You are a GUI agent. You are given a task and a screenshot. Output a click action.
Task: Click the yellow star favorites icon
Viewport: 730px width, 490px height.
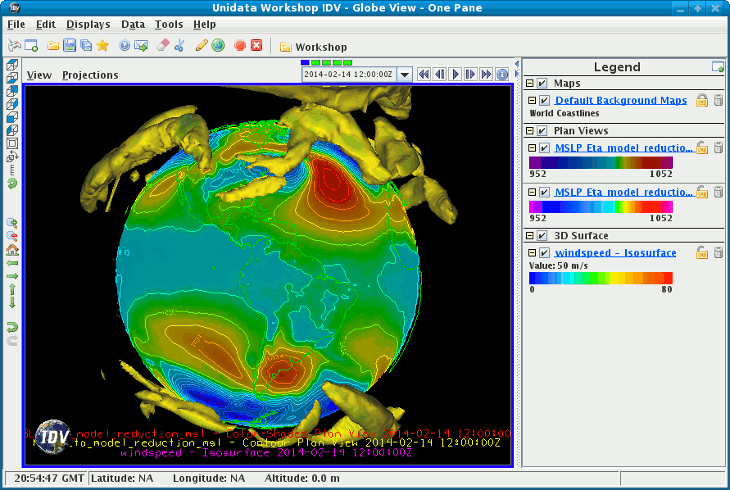(x=102, y=46)
